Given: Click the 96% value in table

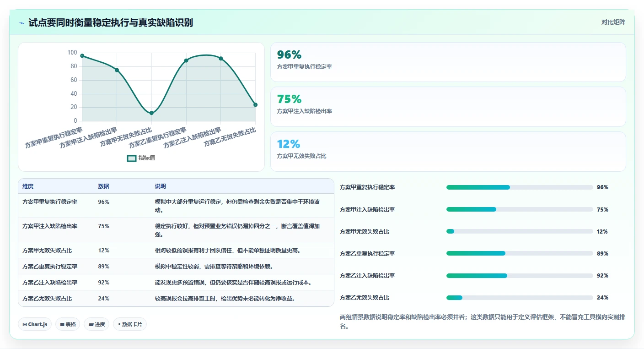Looking at the screenshot, I should pyautogui.click(x=103, y=202).
